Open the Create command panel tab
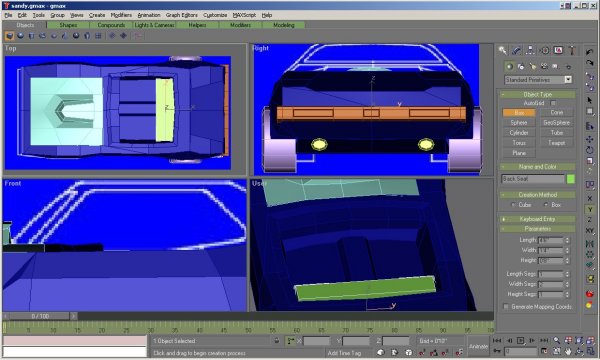Viewport: 600px width, 360px height. [x=502, y=50]
